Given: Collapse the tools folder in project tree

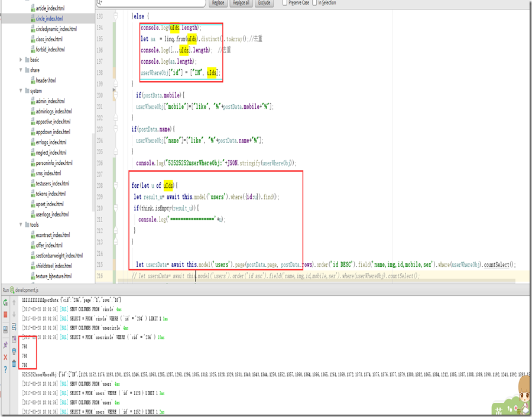Looking at the screenshot, I should point(21,224).
